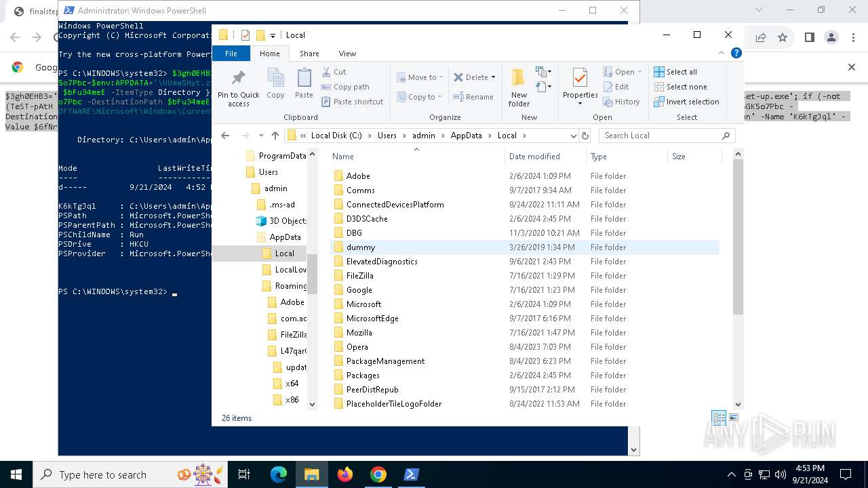Open Chrome from the taskbar
The height and width of the screenshot is (488, 868).
click(378, 474)
